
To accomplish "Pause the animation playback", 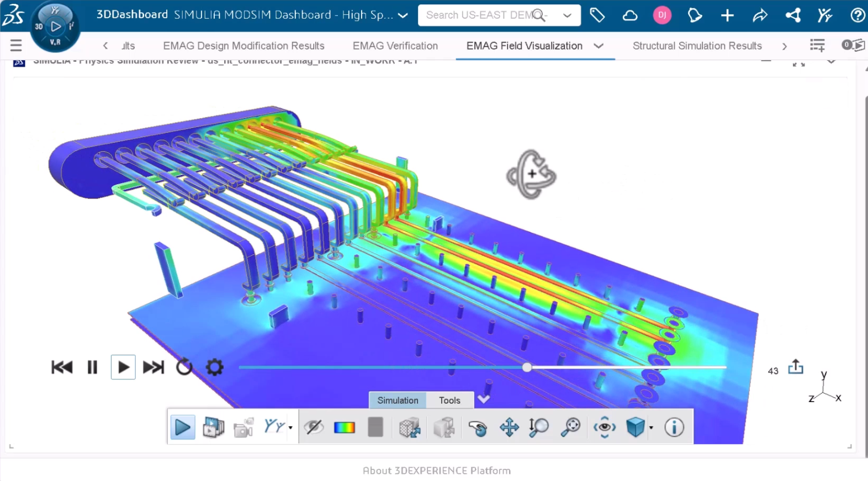I will pyautogui.click(x=92, y=367).
